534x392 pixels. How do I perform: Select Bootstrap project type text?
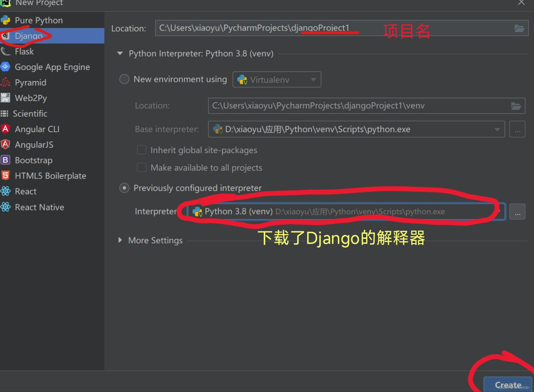(x=34, y=160)
